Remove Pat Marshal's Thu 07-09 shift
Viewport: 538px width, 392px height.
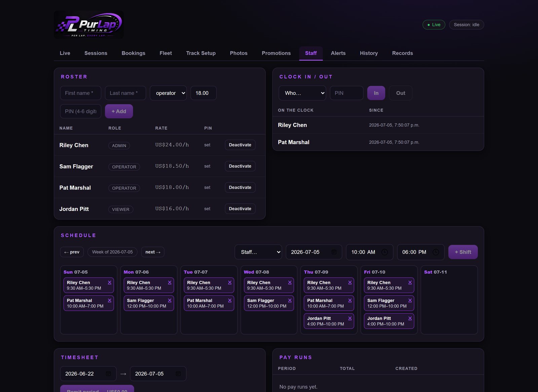click(x=350, y=300)
